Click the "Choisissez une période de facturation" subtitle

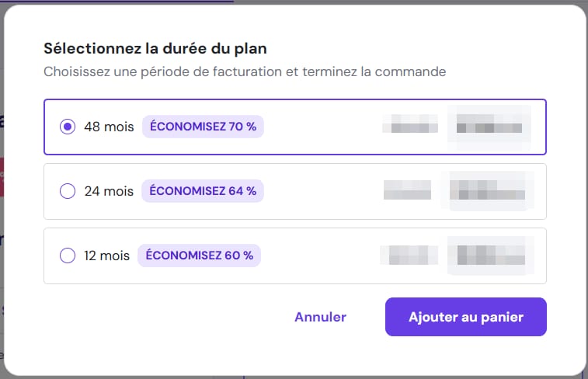tap(245, 72)
